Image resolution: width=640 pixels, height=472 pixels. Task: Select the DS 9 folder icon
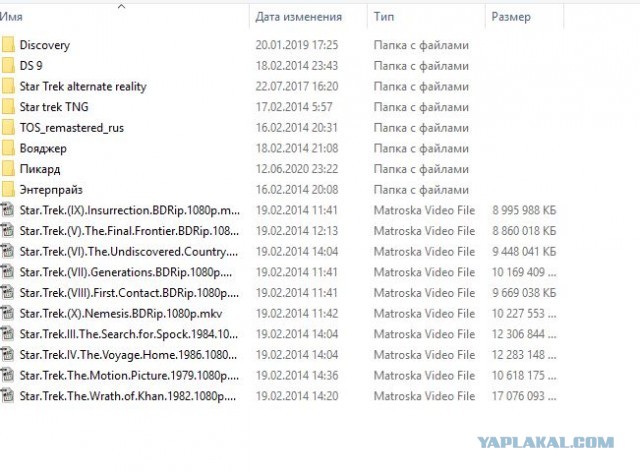click(8, 65)
